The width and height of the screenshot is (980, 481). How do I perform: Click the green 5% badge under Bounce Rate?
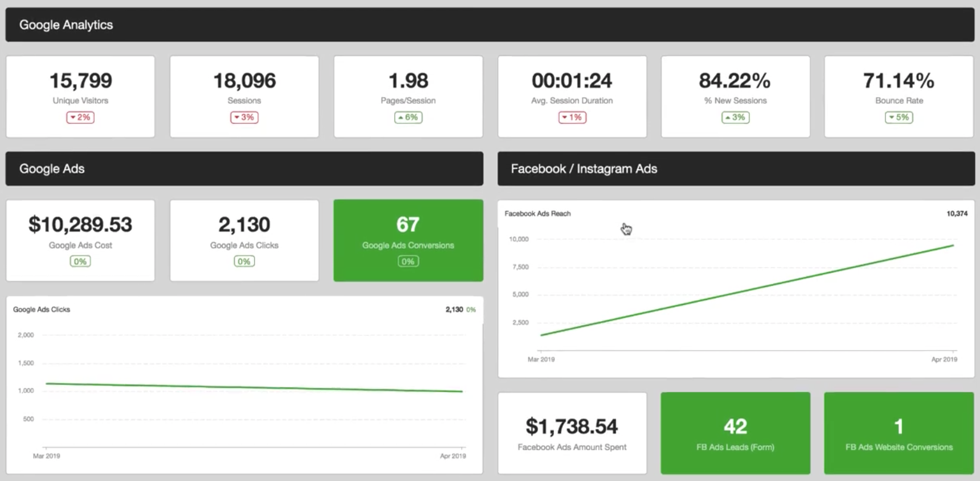pos(899,118)
